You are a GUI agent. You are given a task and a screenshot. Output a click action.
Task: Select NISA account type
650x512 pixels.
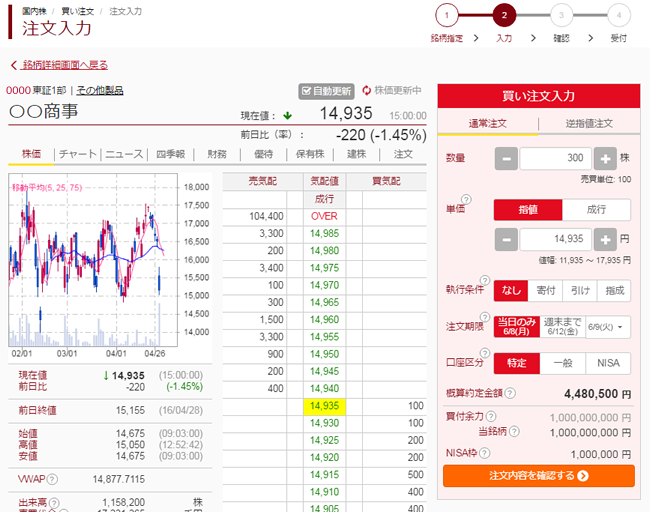[x=608, y=363]
